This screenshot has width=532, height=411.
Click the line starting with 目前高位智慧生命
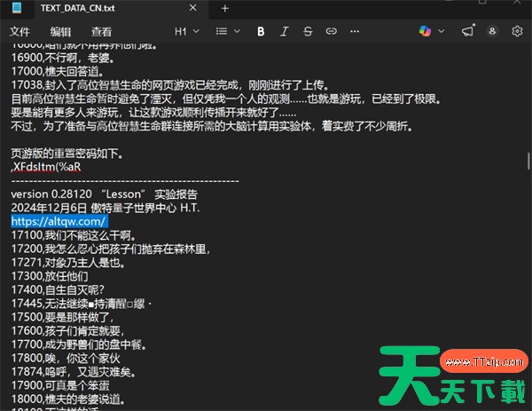point(227,99)
